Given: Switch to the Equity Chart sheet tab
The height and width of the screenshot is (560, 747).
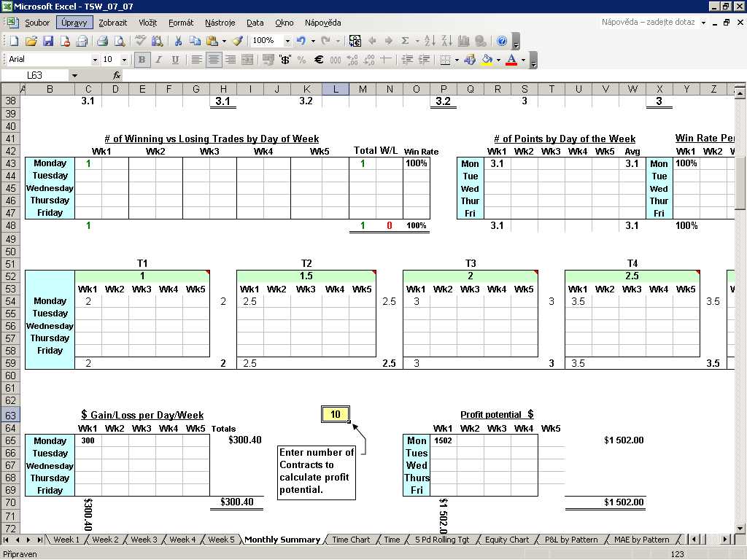Looking at the screenshot, I should pos(507,540).
